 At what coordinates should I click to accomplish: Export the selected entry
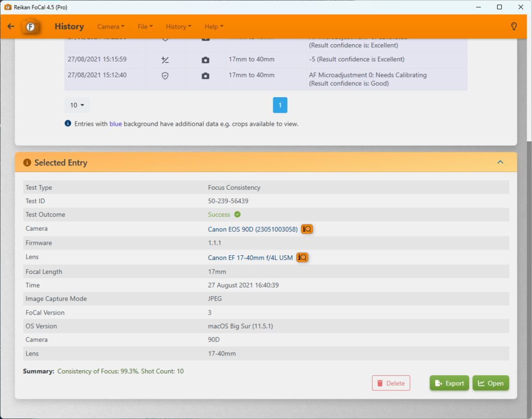(449, 383)
